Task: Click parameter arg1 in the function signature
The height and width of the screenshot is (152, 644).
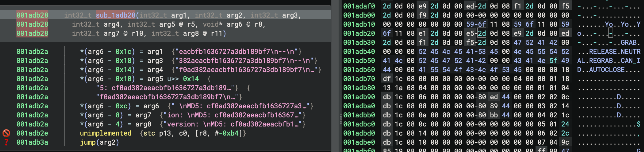Action: coord(179,15)
